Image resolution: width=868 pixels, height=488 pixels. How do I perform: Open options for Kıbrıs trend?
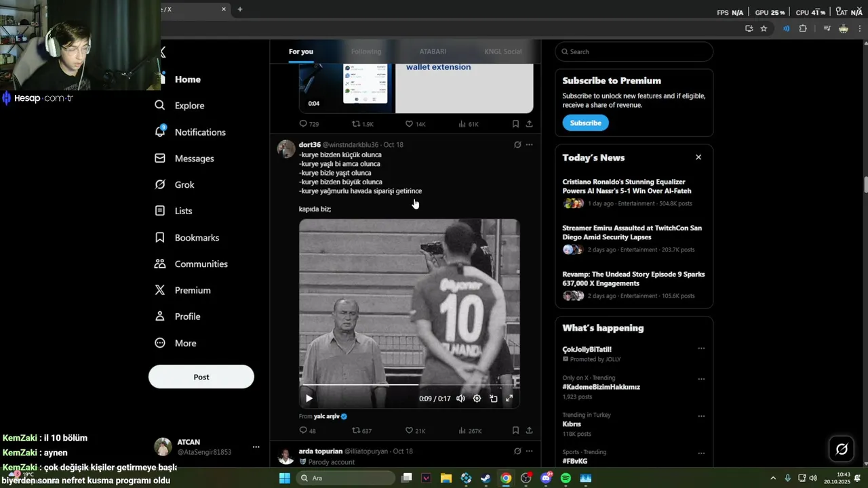pos(701,416)
